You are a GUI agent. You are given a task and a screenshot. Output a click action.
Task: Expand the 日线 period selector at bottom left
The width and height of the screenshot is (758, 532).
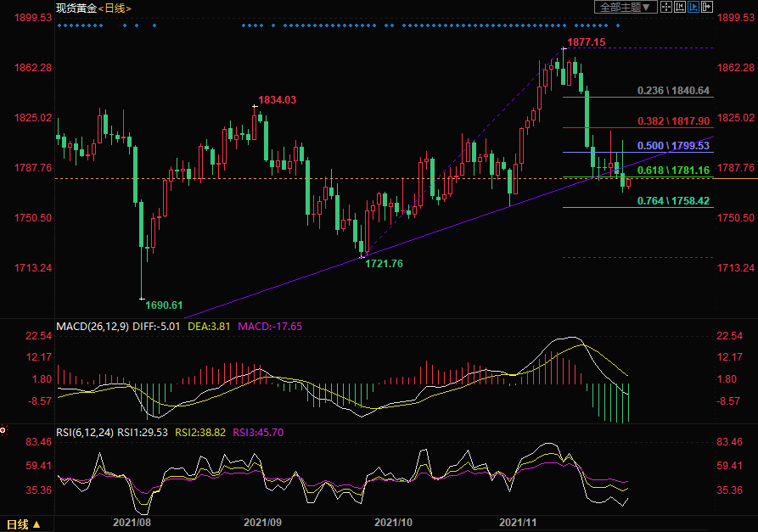[x=23, y=524]
